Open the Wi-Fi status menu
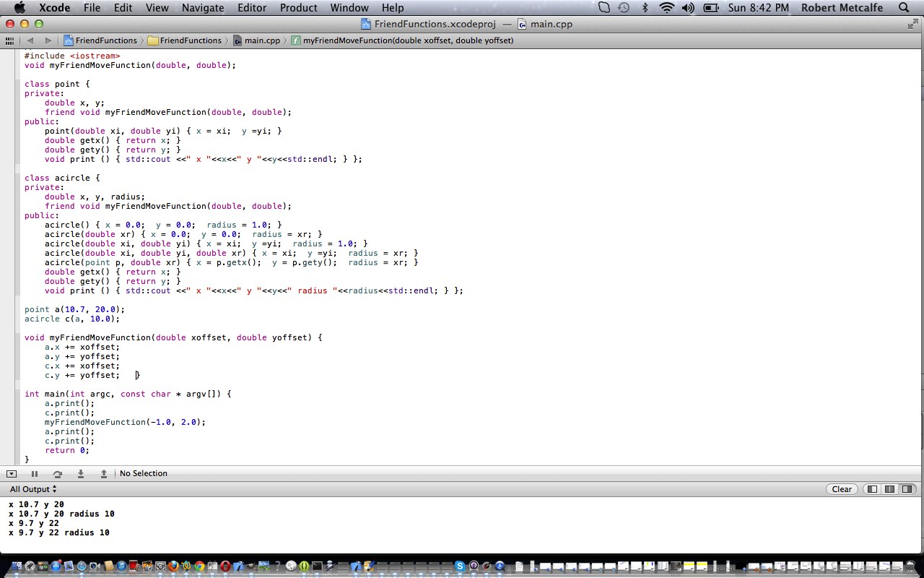This screenshot has width=924, height=578. 667,8
